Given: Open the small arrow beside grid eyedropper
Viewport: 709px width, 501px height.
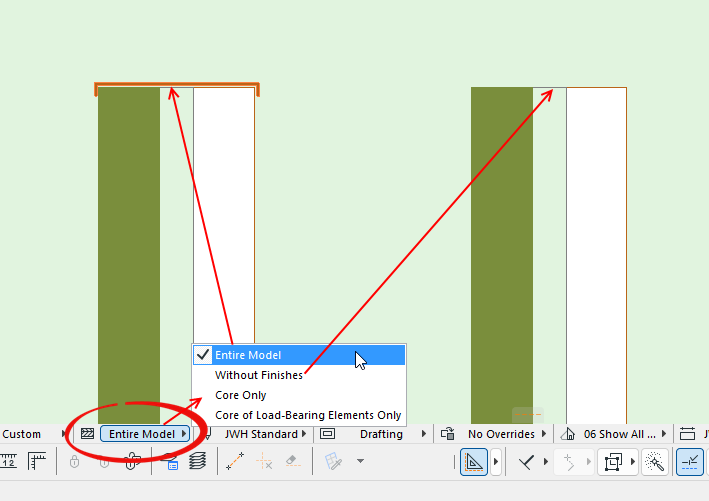Looking at the screenshot, I should (x=360, y=462).
